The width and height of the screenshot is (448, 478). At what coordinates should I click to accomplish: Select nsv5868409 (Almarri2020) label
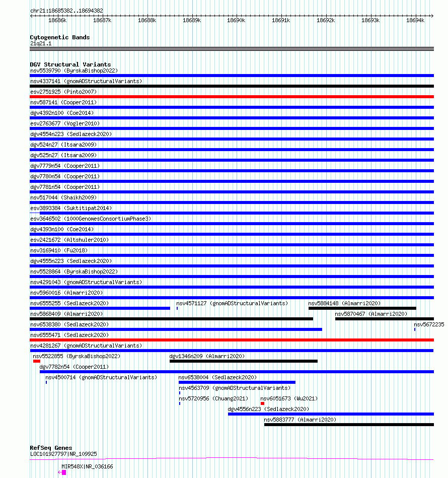(x=66, y=314)
